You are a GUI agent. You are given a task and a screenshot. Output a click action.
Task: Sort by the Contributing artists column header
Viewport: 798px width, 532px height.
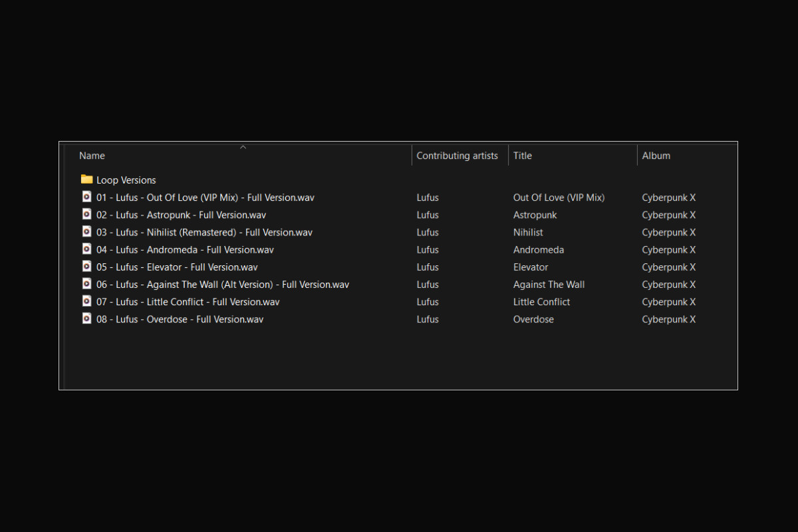click(x=457, y=155)
